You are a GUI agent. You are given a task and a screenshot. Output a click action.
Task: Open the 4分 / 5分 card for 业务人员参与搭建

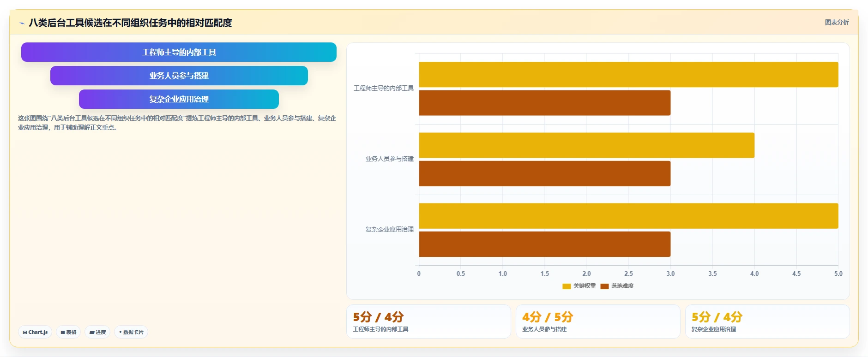(598, 321)
